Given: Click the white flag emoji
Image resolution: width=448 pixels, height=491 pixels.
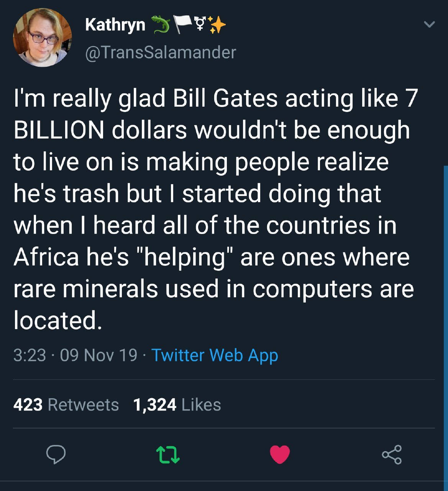Looking at the screenshot, I should (183, 25).
